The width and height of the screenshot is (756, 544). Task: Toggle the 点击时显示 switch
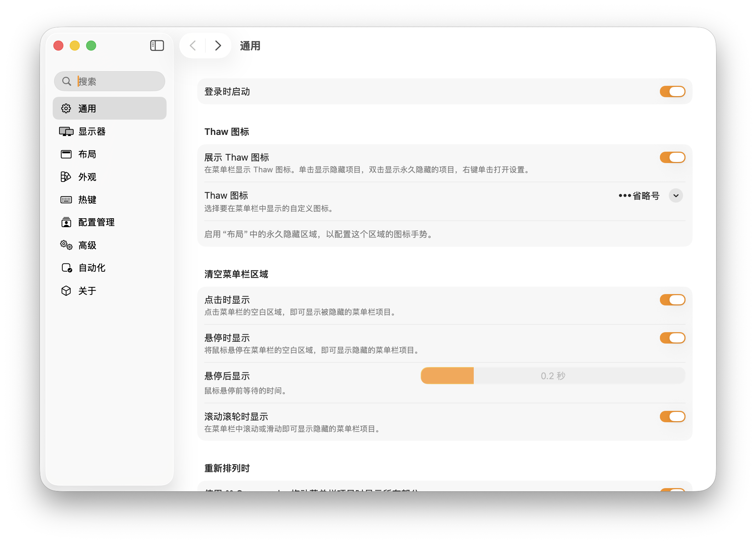tap(672, 300)
